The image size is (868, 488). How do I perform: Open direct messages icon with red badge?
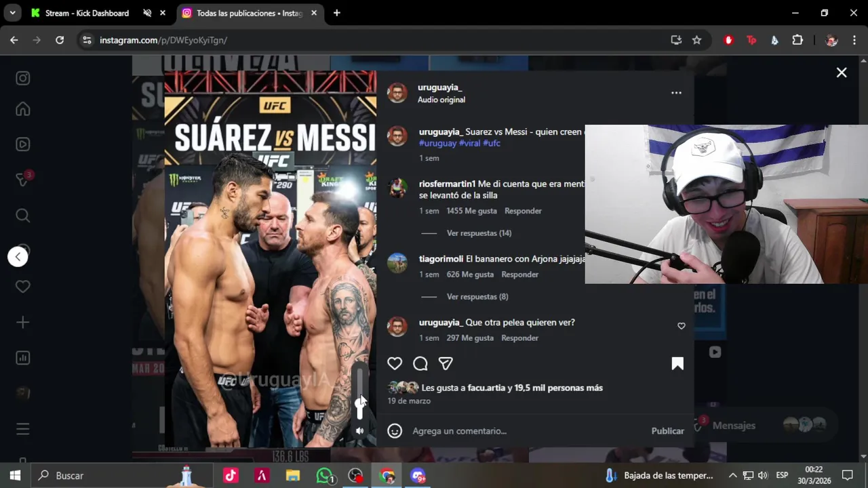click(23, 179)
